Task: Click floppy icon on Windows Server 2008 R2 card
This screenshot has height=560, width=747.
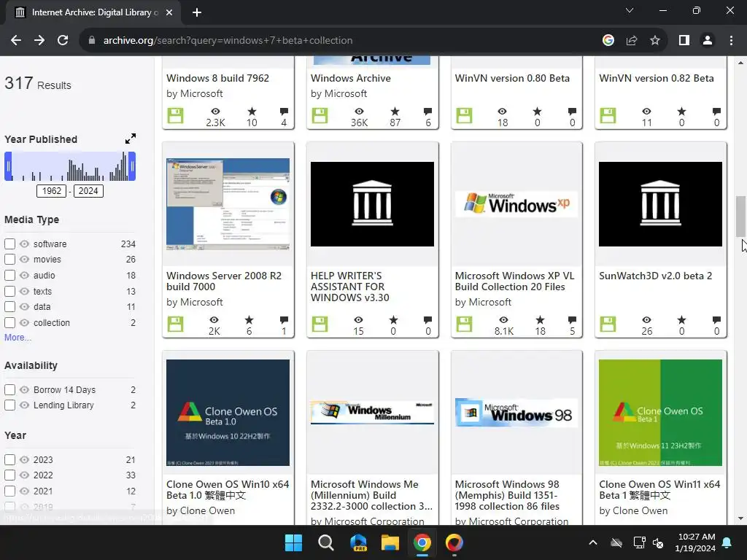Action: pos(175,324)
